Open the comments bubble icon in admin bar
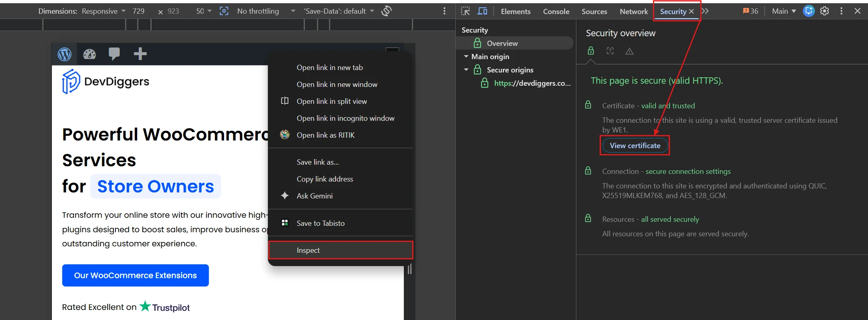Viewport: 868px width, 320px height. coord(114,54)
